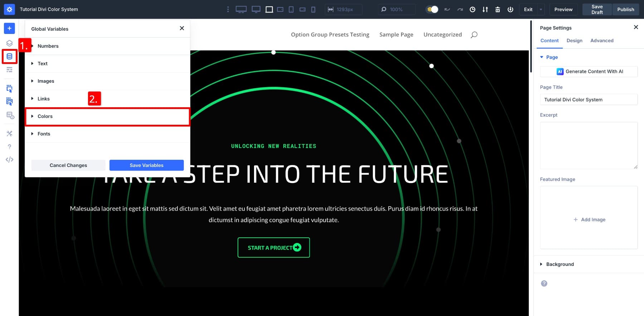Image resolution: width=644 pixels, height=316 pixels.
Task: Switch to the Design tab
Action: (574, 41)
